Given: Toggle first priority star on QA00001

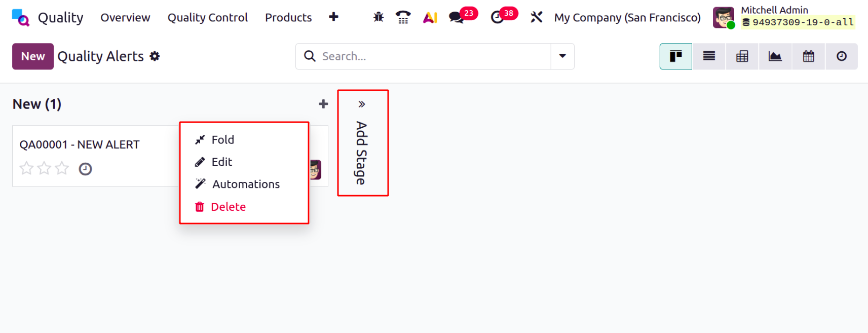Looking at the screenshot, I should pyautogui.click(x=26, y=168).
